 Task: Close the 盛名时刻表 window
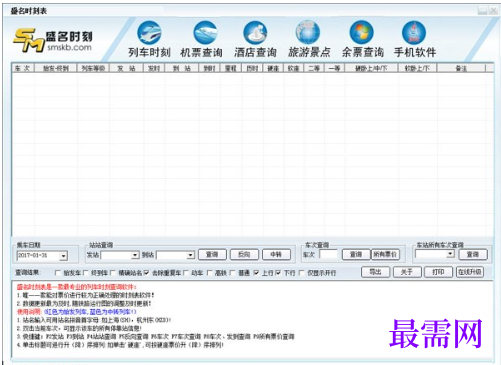493,11
